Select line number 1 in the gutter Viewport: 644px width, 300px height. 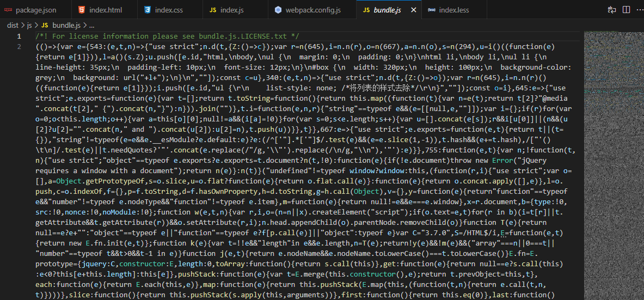19,36
